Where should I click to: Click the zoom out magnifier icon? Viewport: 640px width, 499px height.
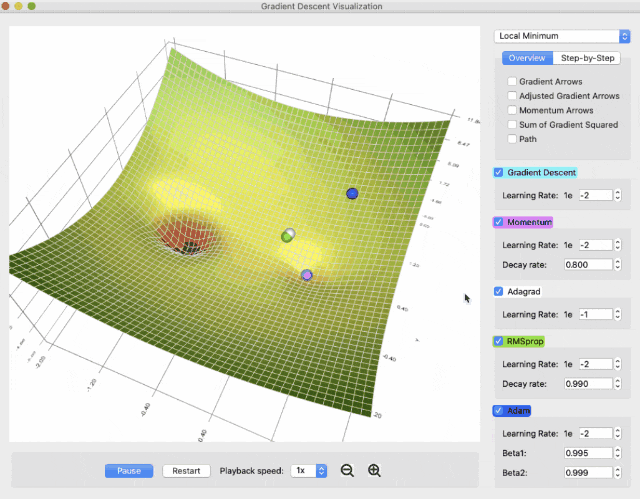(x=347, y=470)
